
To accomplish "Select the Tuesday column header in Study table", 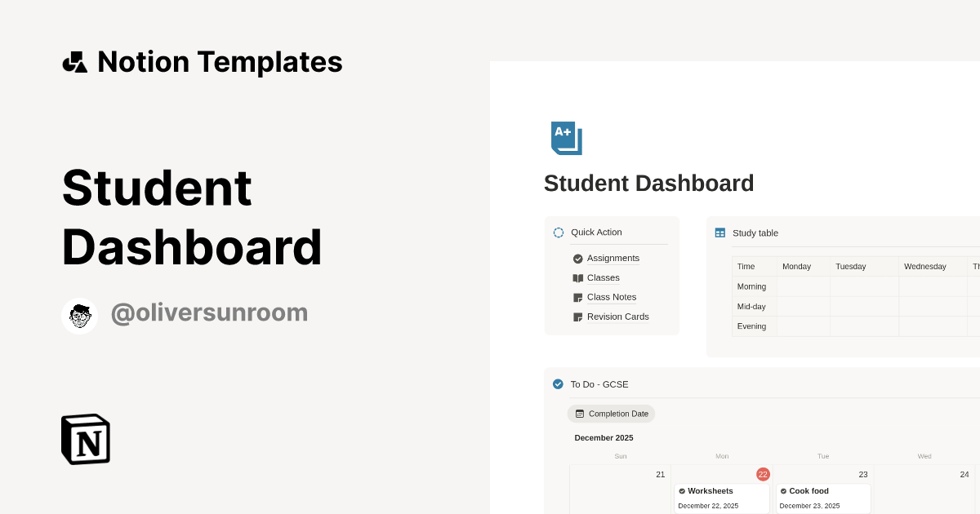I will 850,266.
